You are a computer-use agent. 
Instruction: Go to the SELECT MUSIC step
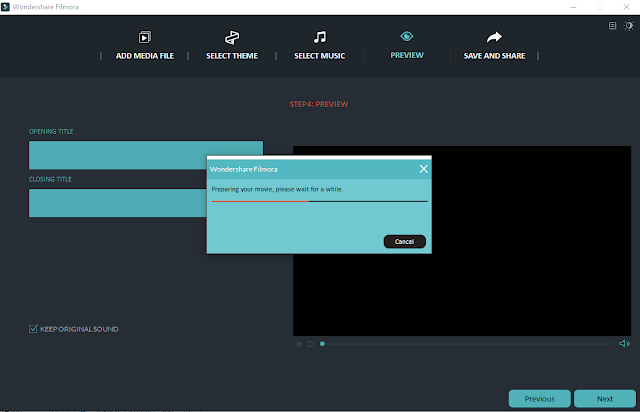tap(320, 56)
